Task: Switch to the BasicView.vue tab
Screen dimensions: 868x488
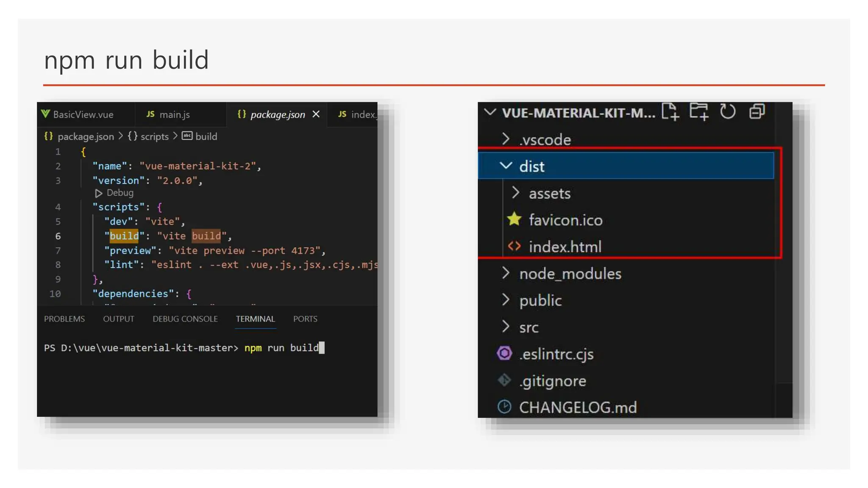Action: click(83, 114)
